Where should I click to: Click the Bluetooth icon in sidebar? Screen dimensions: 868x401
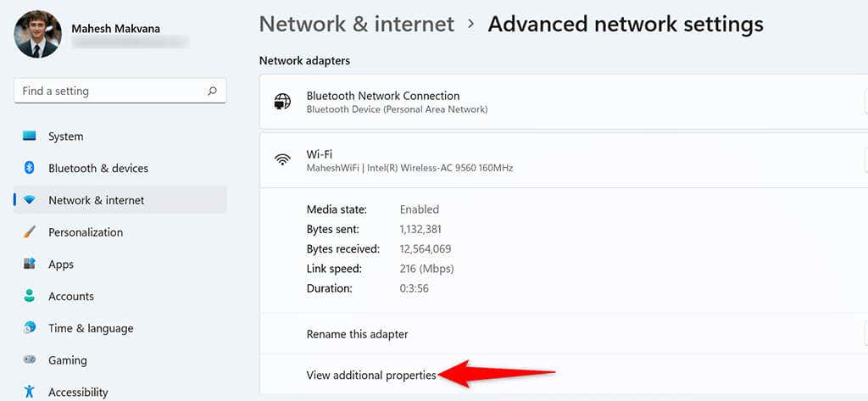click(x=30, y=168)
